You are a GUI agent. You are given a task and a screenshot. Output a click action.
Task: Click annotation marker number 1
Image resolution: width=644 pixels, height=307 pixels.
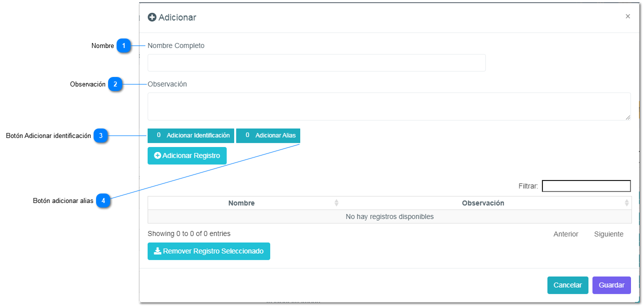pyautogui.click(x=124, y=46)
